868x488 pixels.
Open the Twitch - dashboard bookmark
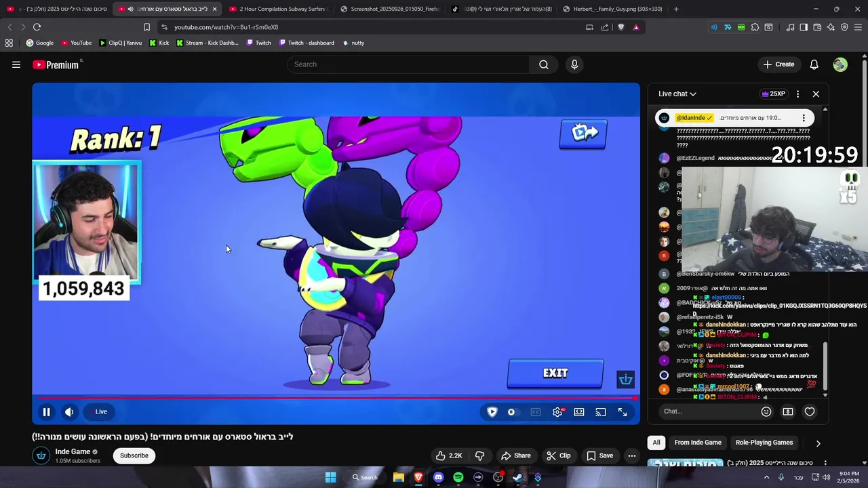tap(305, 43)
